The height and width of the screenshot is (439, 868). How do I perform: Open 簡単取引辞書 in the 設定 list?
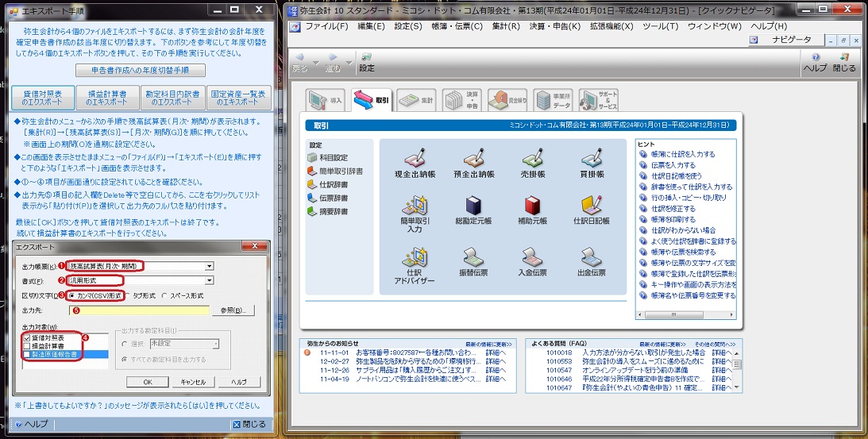pos(335,171)
